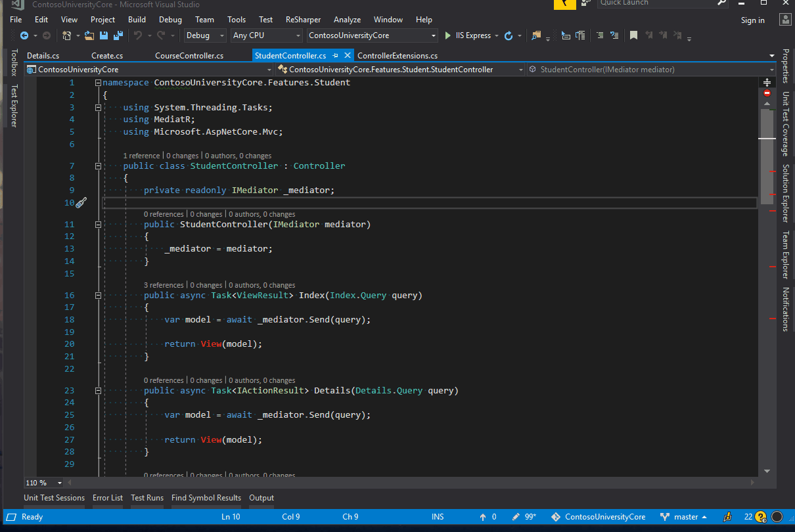Switch to the Details.cs tab
This screenshot has width=795, height=532.
[43, 56]
